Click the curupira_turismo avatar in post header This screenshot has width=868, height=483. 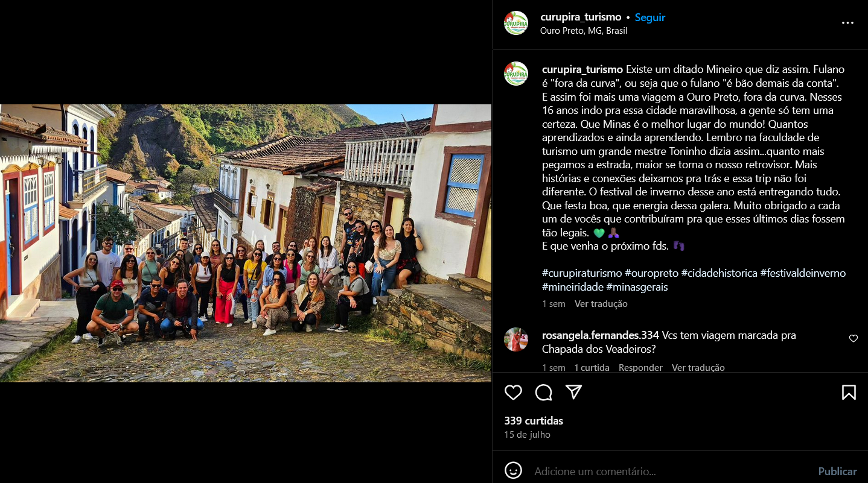516,23
